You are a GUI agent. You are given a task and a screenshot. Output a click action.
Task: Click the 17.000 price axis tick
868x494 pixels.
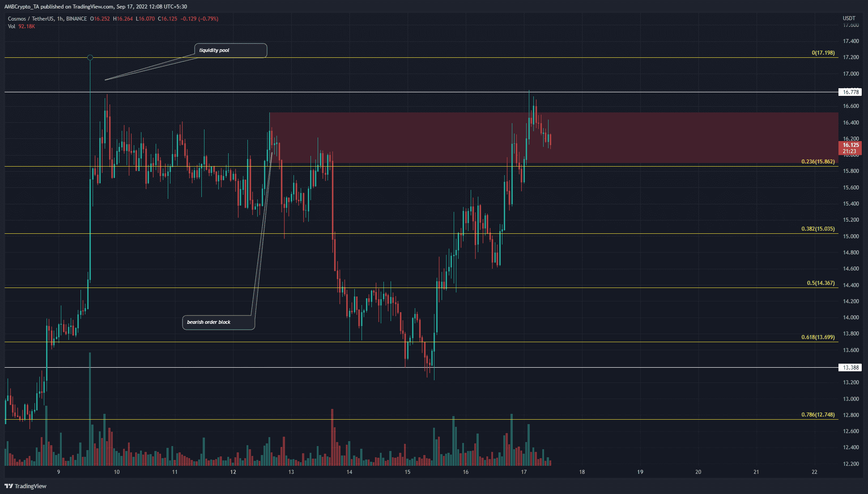click(851, 74)
